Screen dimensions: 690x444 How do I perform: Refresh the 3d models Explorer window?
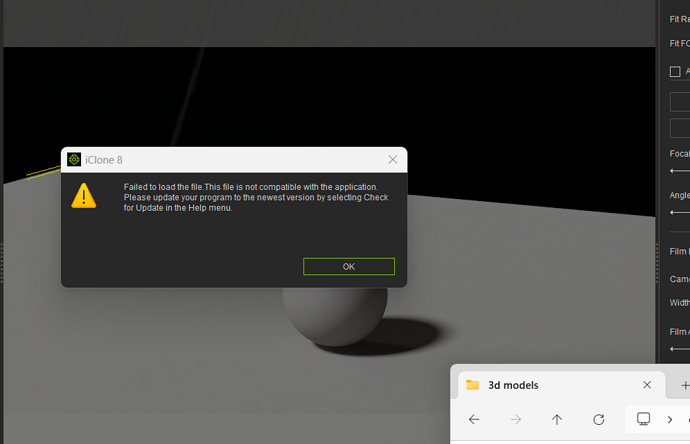[598, 419]
